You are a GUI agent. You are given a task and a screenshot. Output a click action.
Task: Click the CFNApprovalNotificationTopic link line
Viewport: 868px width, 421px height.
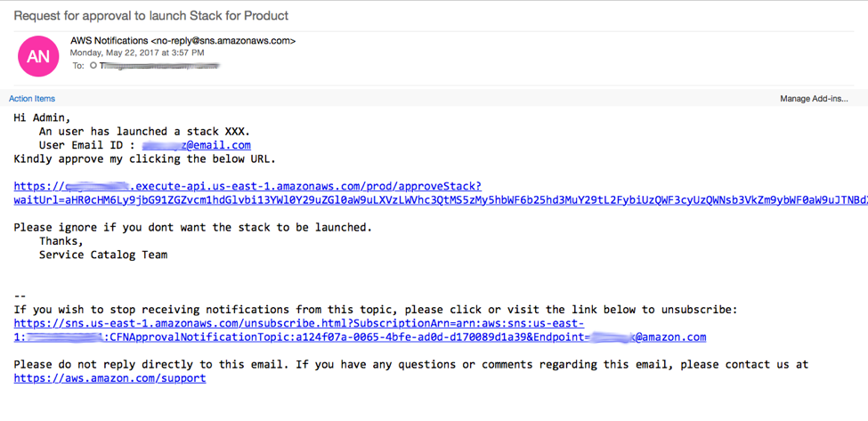pyautogui.click(x=360, y=337)
